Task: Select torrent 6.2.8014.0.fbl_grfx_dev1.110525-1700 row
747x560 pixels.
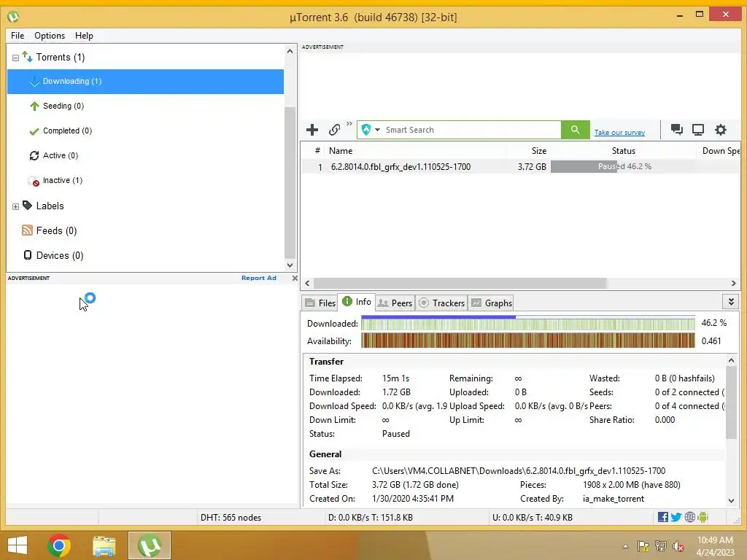Action: tap(519, 167)
